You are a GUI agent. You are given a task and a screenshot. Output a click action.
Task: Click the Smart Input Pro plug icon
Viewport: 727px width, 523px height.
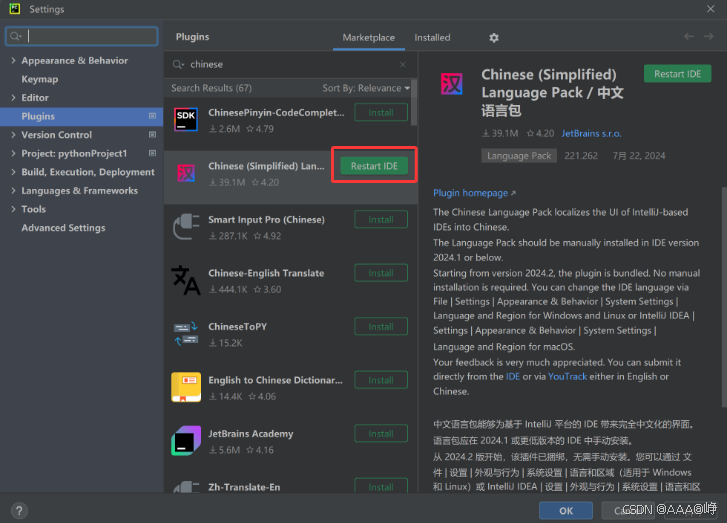tap(186, 227)
